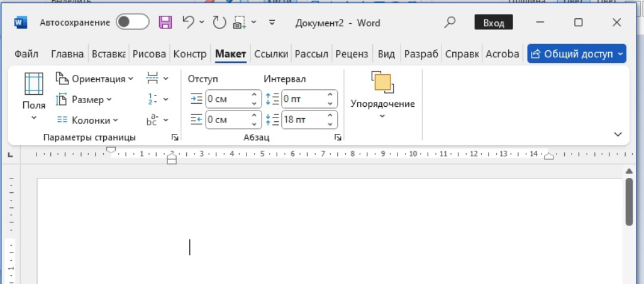Click the Undo arrow icon
644x284 pixels.
pyautogui.click(x=188, y=23)
